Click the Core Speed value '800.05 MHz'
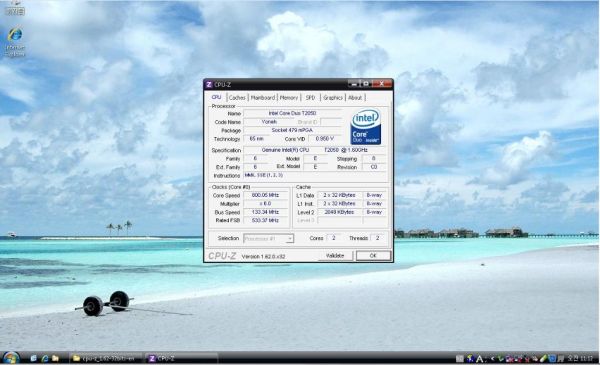The width and height of the screenshot is (600, 365). 266,195
